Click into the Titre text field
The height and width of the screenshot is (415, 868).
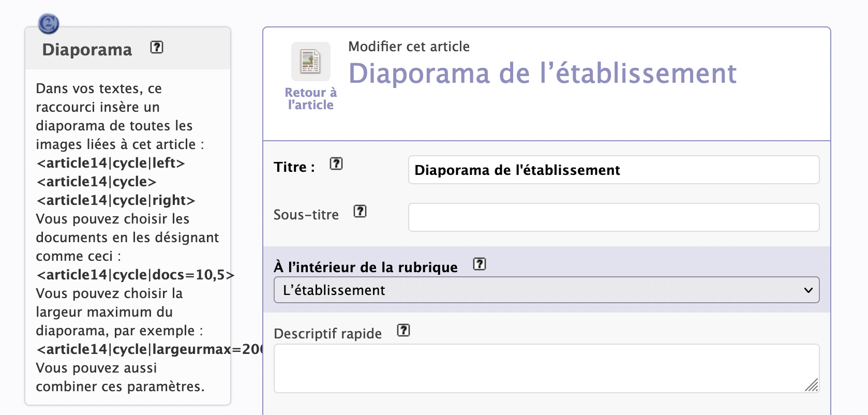tap(613, 170)
